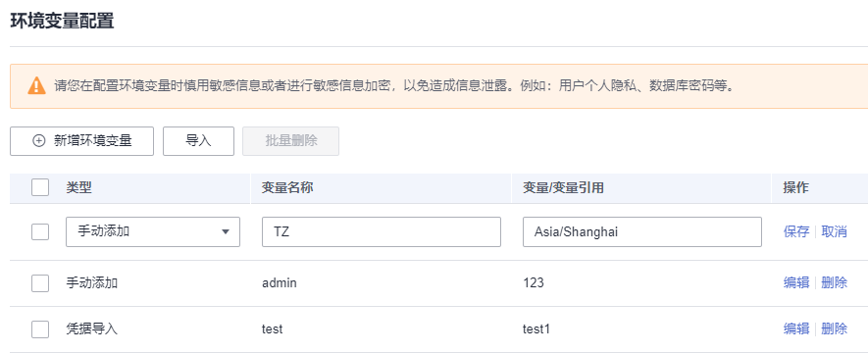Toggle the select-all checkbox in table header

click(x=40, y=187)
